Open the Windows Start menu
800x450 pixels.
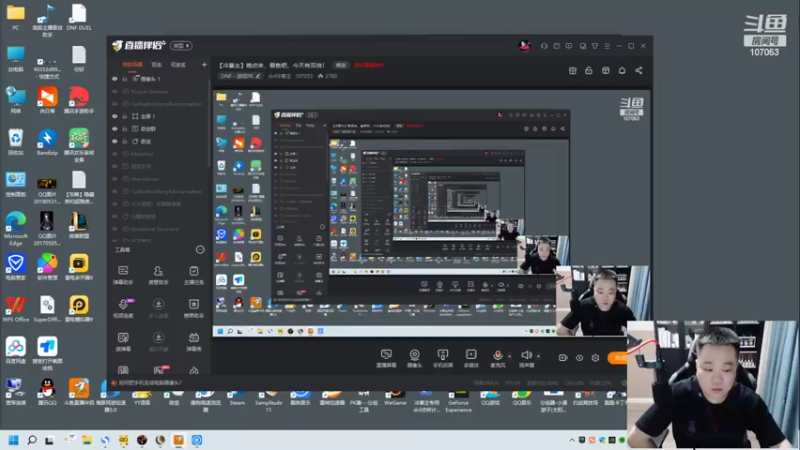tap(14, 440)
